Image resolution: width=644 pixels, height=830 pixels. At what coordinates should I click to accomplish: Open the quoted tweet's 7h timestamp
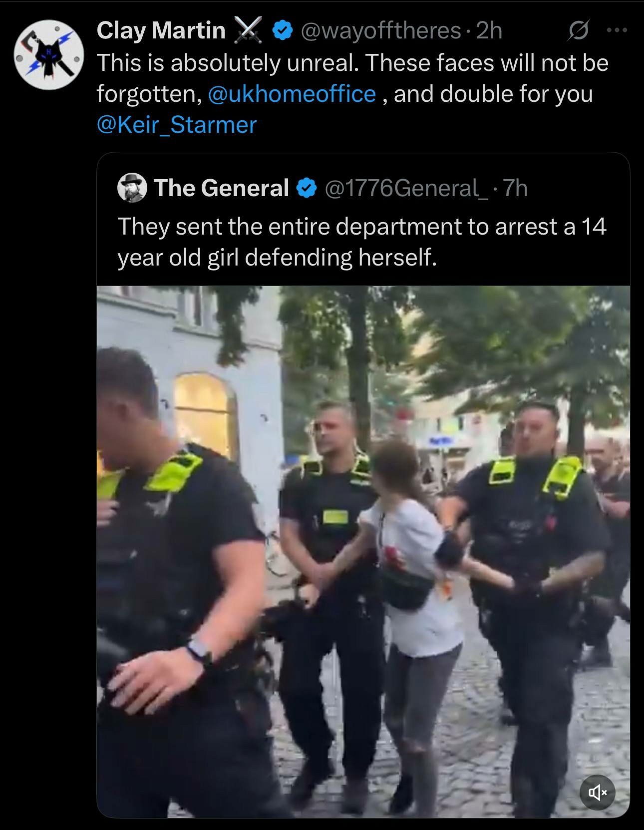515,188
